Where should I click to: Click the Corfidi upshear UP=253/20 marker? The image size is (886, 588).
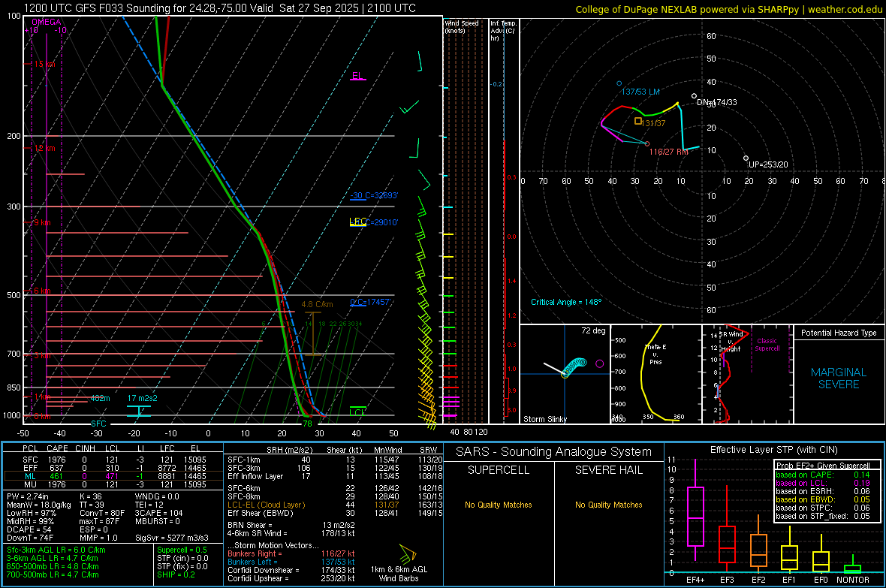(746, 158)
